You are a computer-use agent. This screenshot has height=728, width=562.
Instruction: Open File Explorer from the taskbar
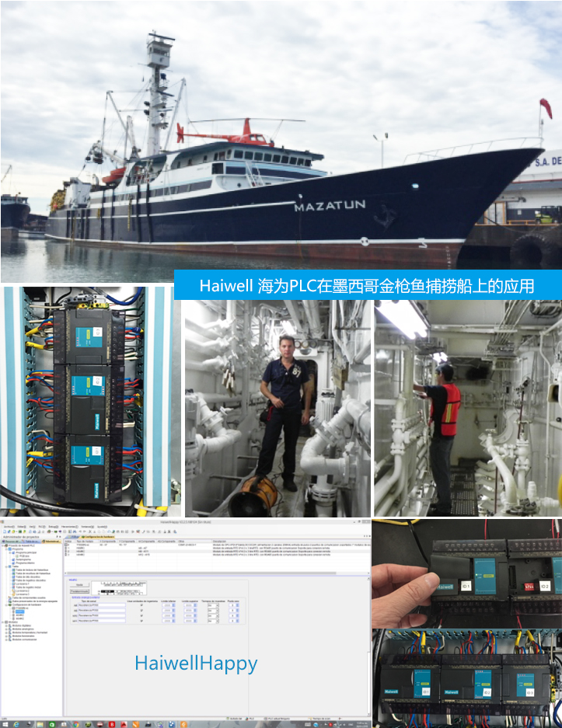click(x=40, y=725)
